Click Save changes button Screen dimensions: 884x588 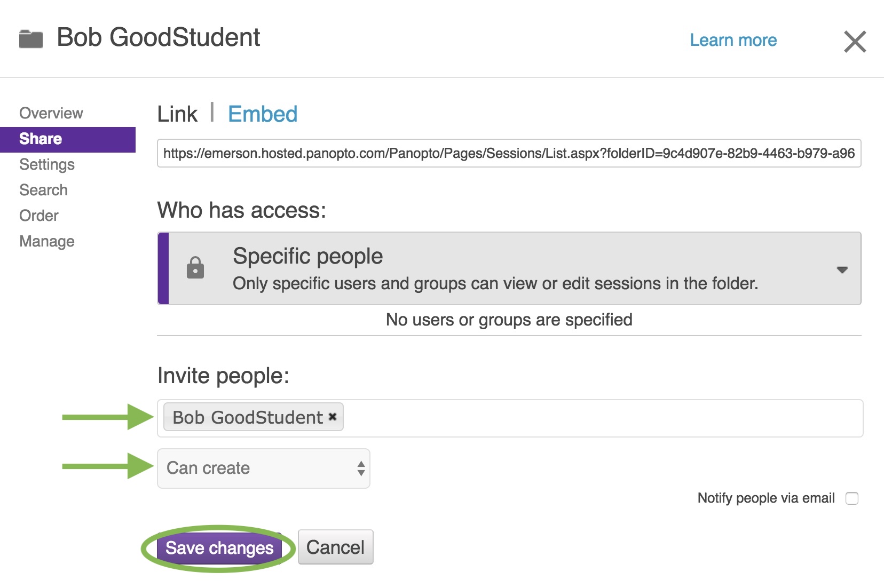tap(219, 548)
